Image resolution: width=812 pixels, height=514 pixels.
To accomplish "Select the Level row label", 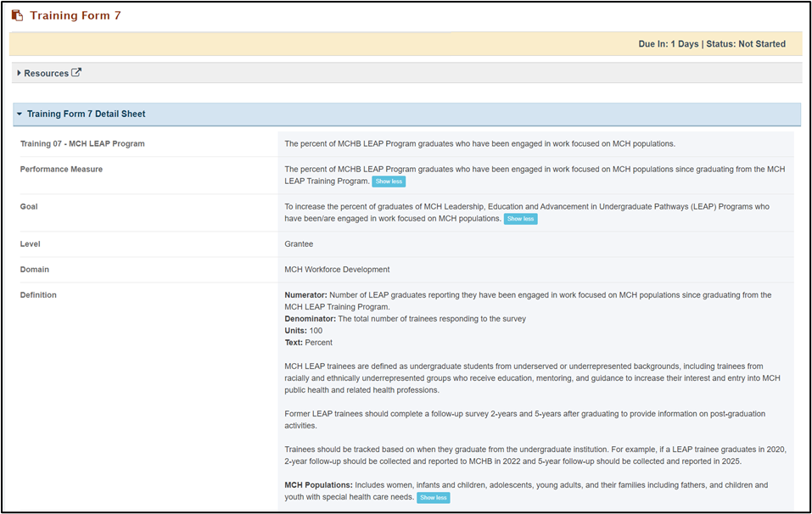I will coord(30,243).
